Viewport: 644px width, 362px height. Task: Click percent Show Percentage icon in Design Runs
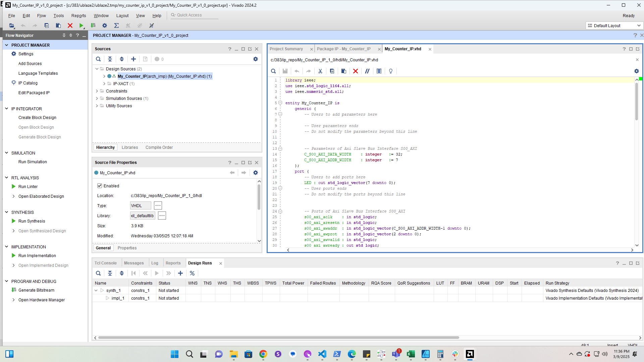192,273
